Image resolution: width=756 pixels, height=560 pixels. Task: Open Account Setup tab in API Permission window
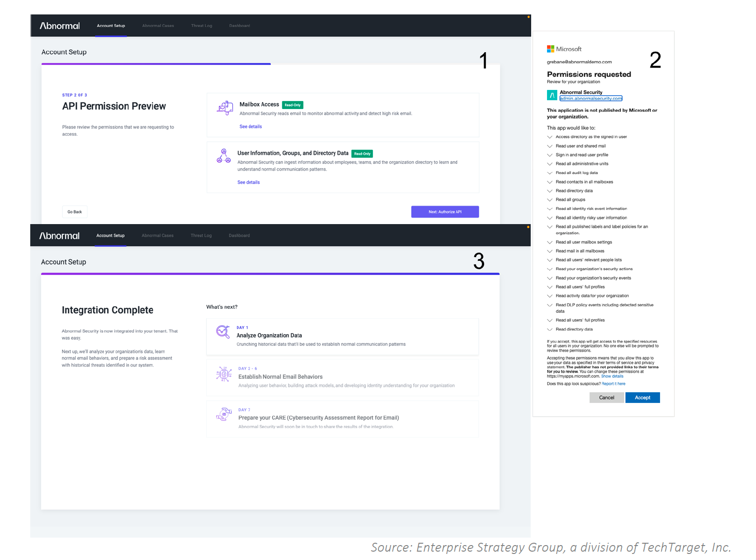(111, 26)
